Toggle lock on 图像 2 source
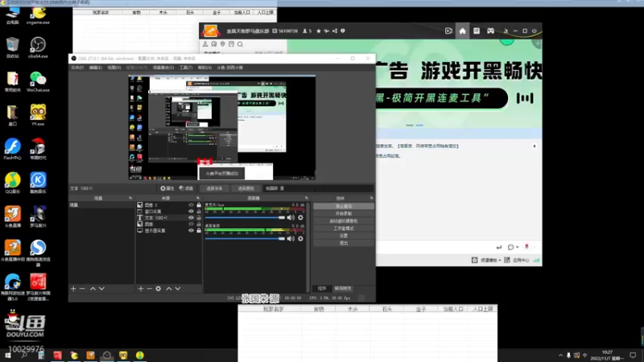The width and height of the screenshot is (644, 362). coord(199,205)
